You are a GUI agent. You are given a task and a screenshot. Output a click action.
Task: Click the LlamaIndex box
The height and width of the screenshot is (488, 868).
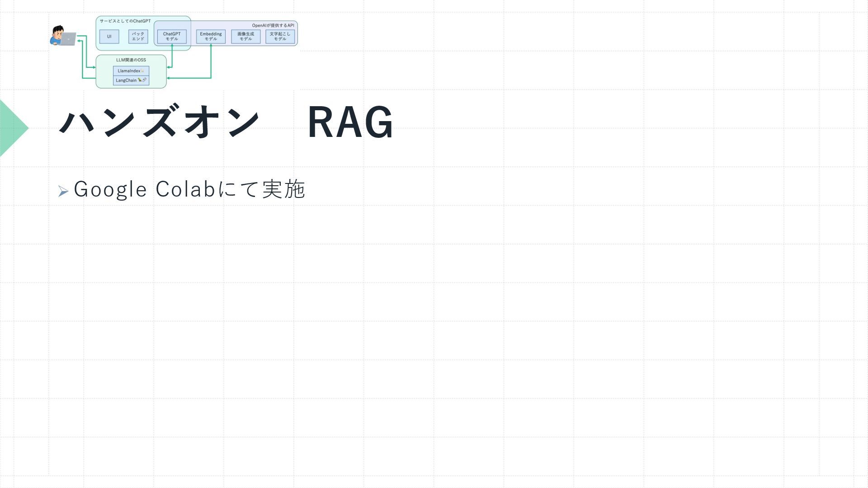(131, 71)
